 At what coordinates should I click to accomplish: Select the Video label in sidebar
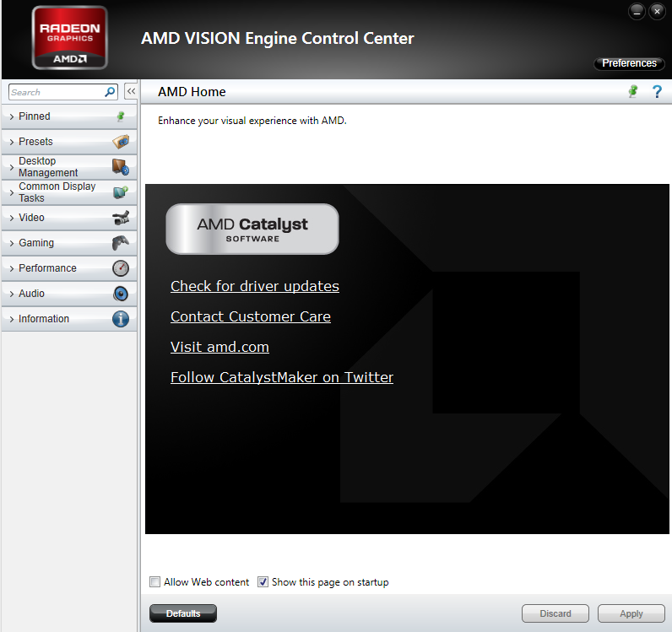point(31,218)
